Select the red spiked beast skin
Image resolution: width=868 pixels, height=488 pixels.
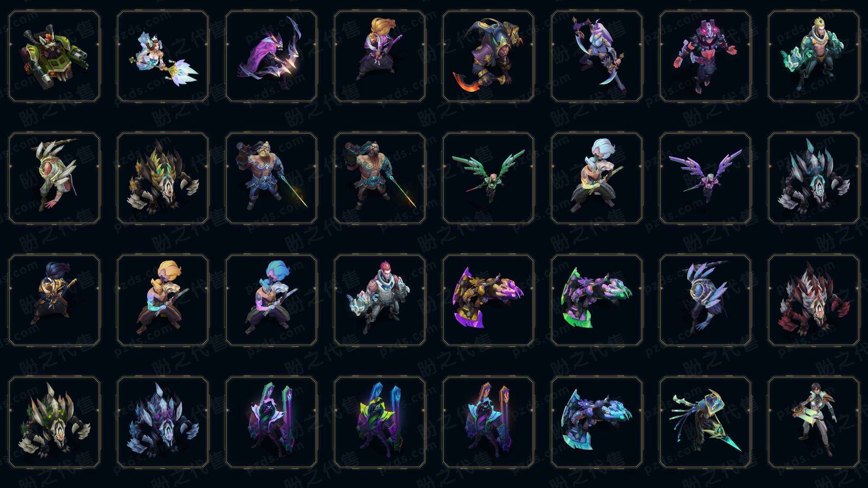[814, 300]
